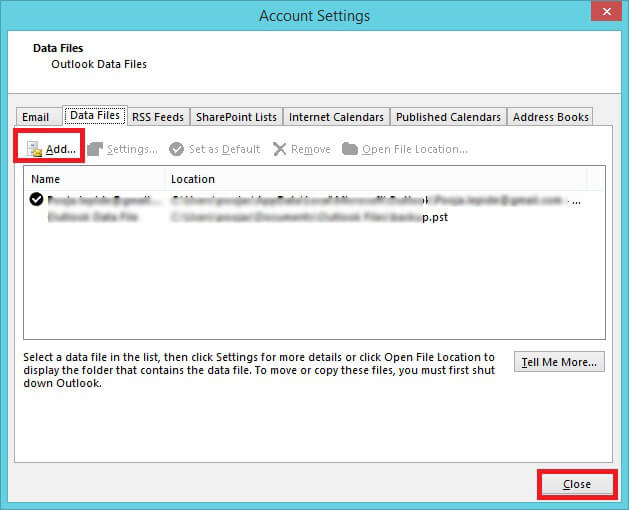Click the Tell Me More button

(x=559, y=362)
